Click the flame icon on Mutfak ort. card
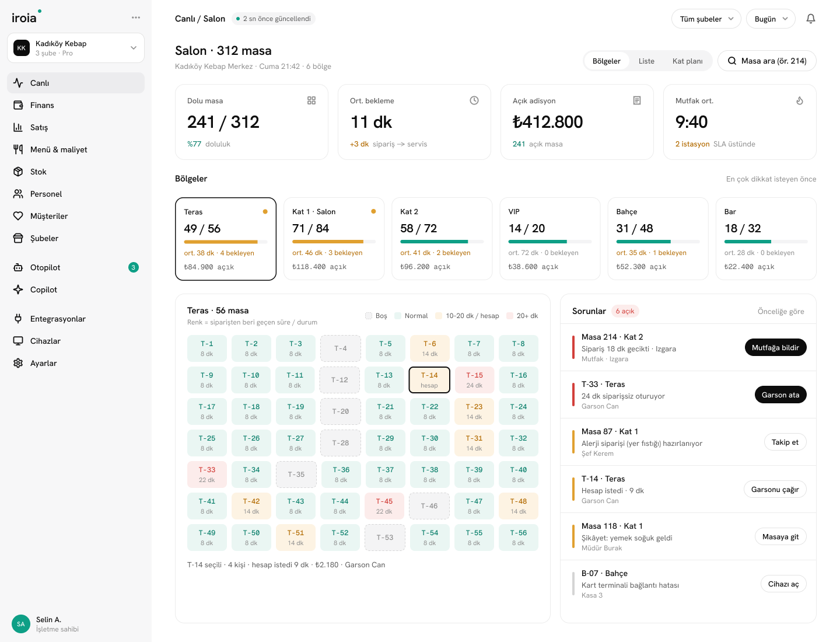 coord(800,100)
